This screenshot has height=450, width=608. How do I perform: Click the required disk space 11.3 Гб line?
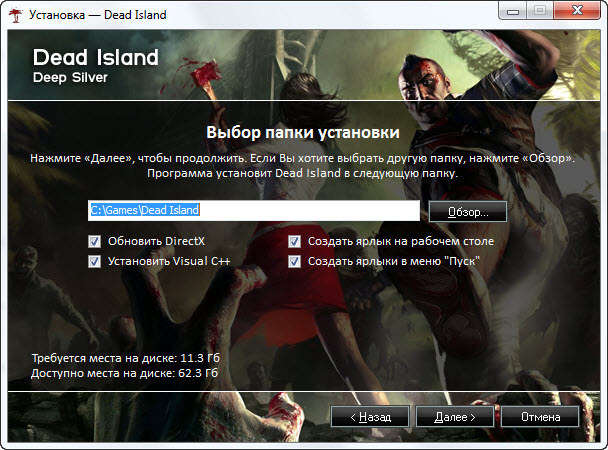coord(124,355)
